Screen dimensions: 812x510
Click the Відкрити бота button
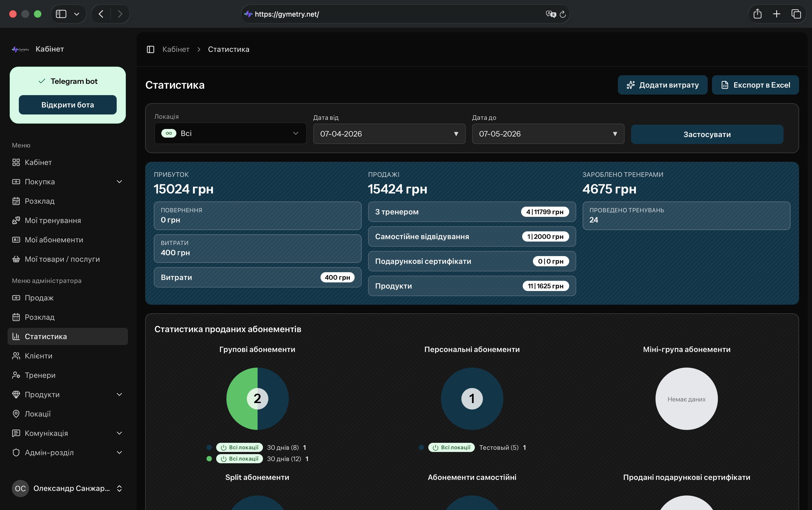tap(67, 105)
